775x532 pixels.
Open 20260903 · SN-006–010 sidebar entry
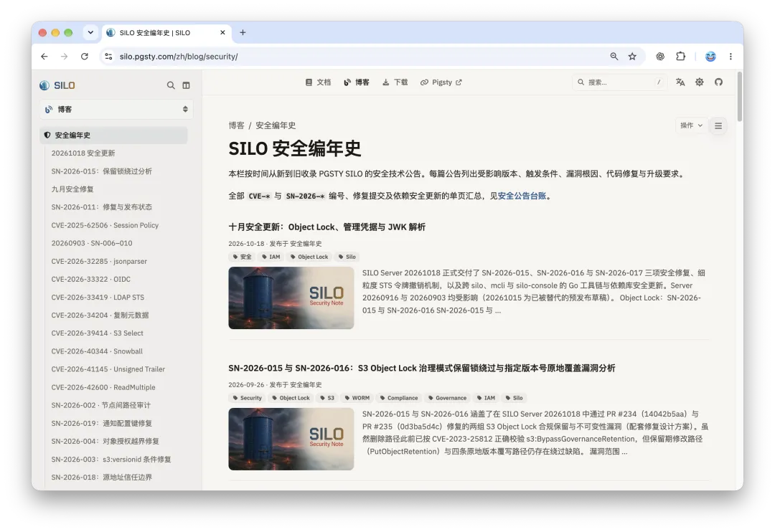tap(91, 243)
